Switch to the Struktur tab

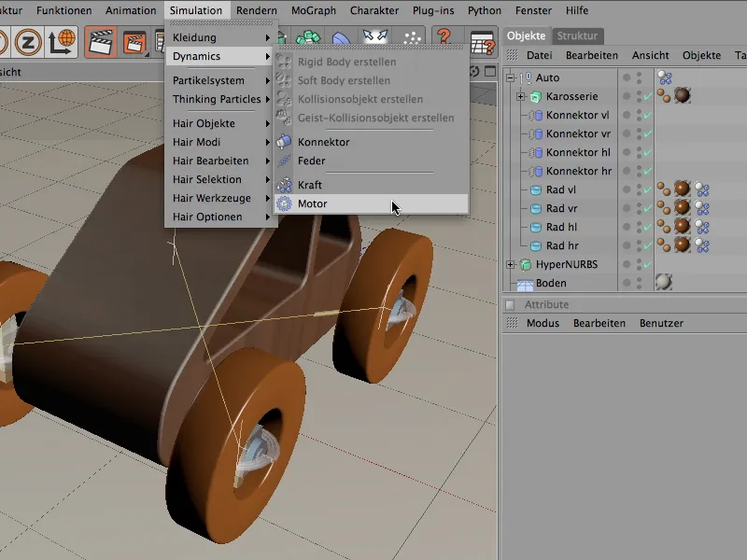pos(577,36)
